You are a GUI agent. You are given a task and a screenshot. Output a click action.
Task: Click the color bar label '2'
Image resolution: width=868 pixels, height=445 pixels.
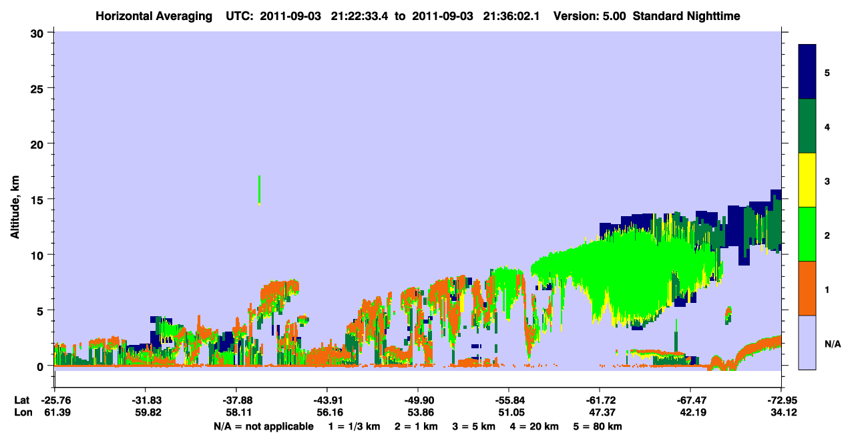pos(827,235)
